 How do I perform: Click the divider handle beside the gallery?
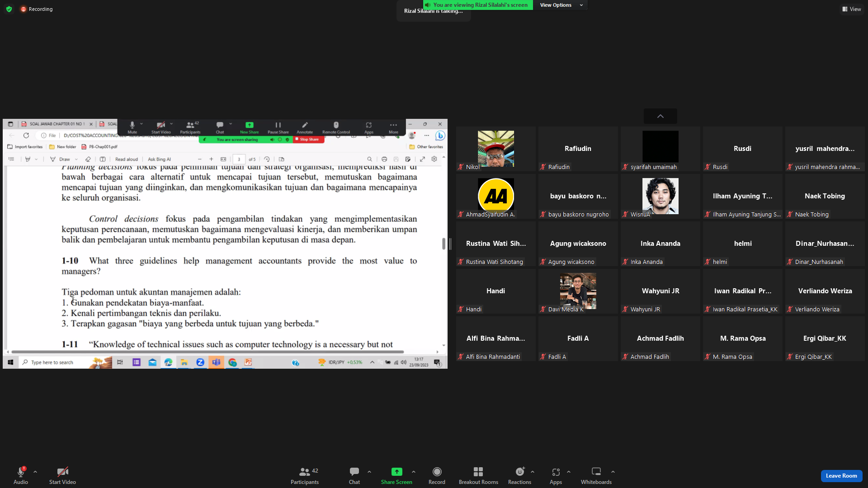[x=450, y=244]
